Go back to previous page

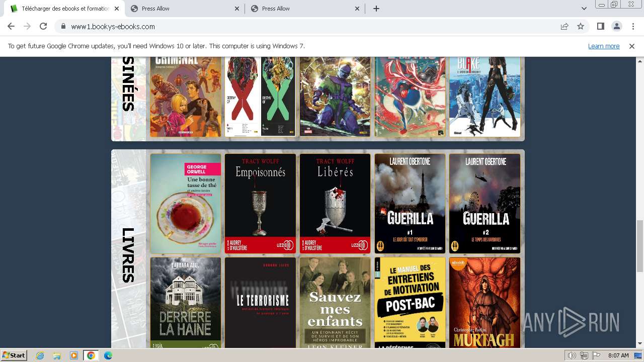pyautogui.click(x=11, y=26)
